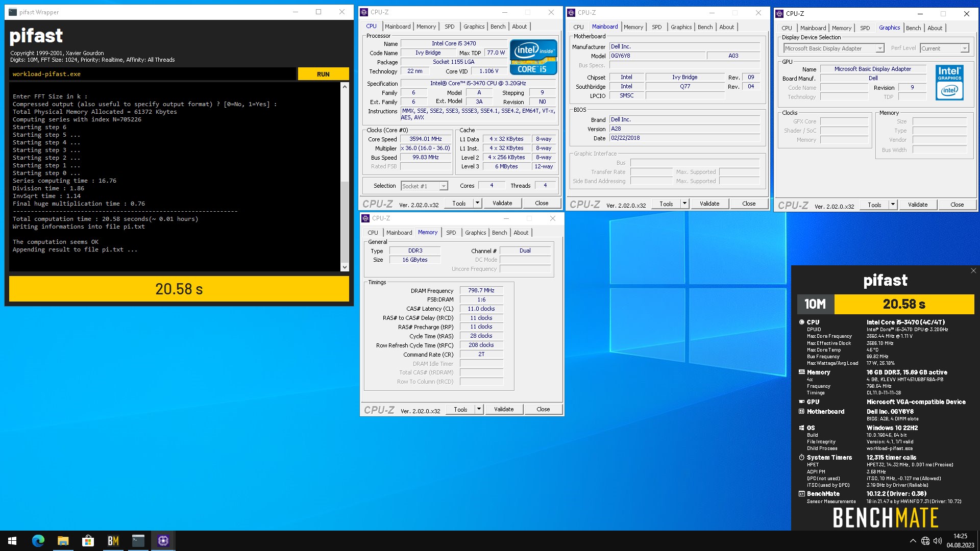Expand Tools dropdown arrow in Graphics window

893,205
